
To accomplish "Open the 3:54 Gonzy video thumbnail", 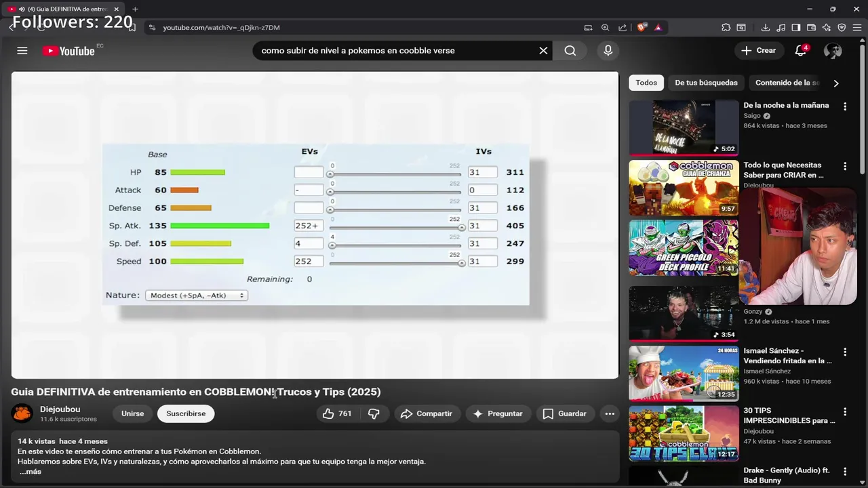I will point(684,313).
